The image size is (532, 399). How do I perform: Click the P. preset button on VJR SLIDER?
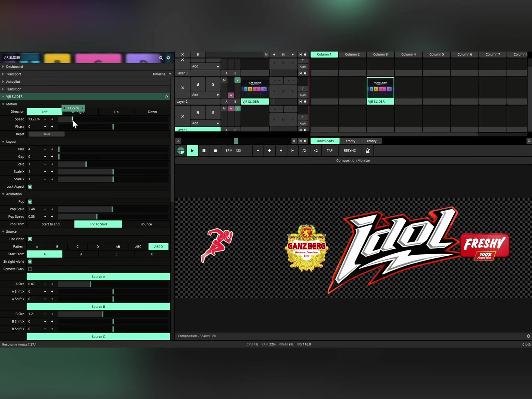[x=167, y=97]
